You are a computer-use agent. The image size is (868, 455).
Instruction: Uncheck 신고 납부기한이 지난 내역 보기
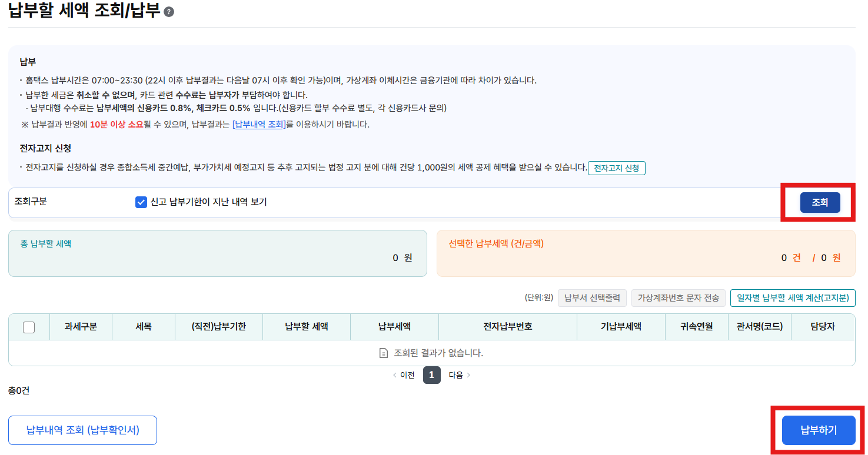click(141, 202)
